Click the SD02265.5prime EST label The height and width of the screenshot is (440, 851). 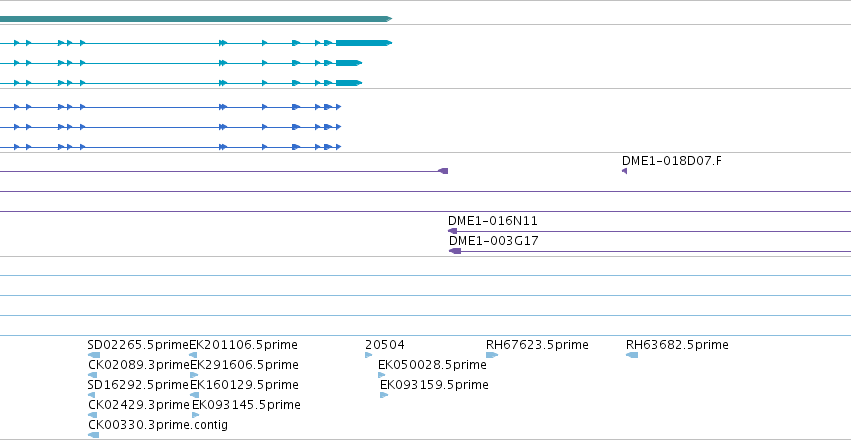pos(138,345)
